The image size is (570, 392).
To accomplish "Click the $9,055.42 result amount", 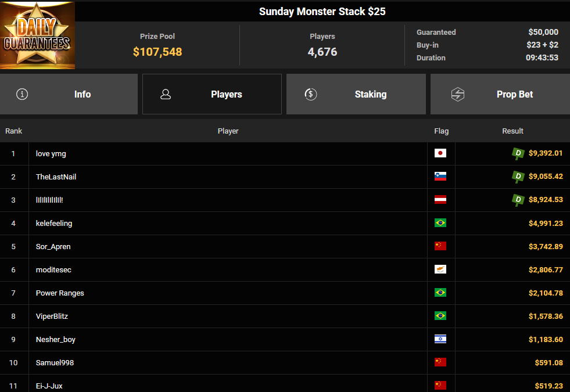I will pos(546,177).
